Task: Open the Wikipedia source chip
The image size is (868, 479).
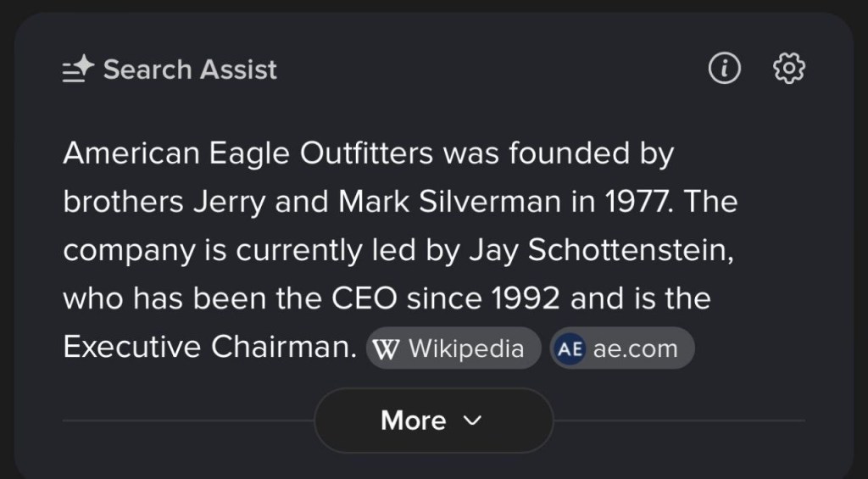Action: coord(453,348)
